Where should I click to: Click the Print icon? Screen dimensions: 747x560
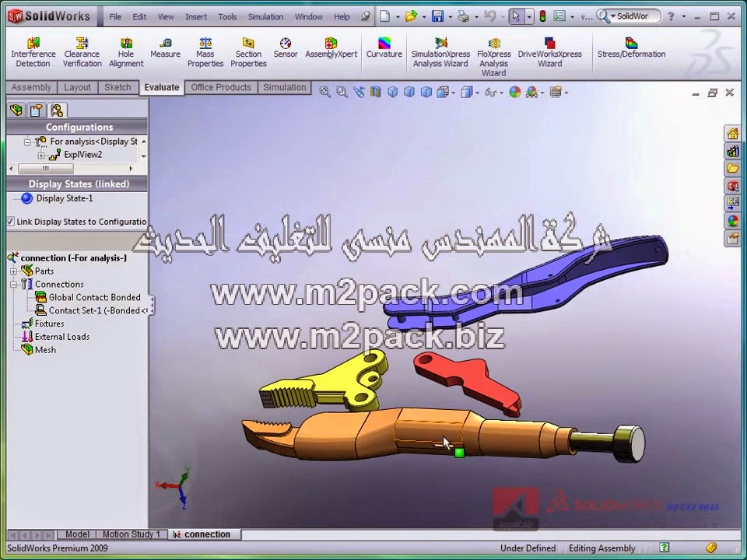tap(463, 16)
